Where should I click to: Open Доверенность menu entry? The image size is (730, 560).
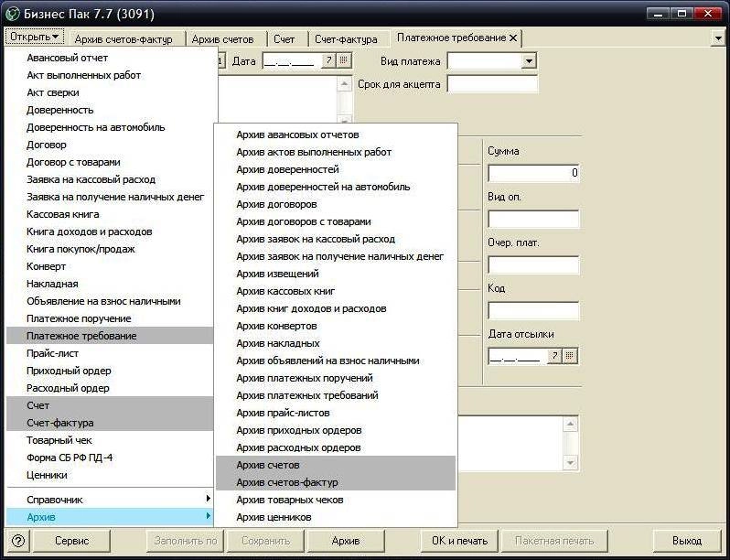click(x=110, y=110)
